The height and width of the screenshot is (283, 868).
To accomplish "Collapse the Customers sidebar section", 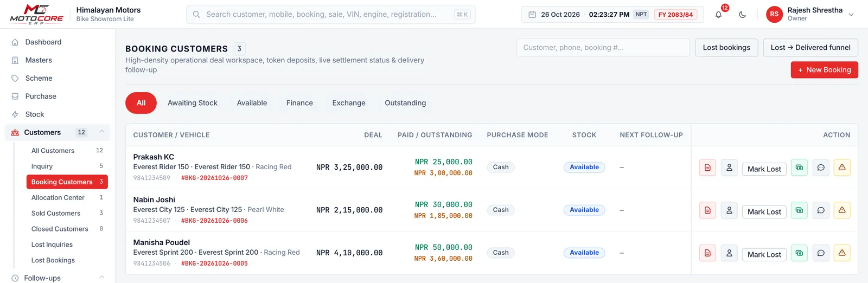I will pyautogui.click(x=101, y=132).
